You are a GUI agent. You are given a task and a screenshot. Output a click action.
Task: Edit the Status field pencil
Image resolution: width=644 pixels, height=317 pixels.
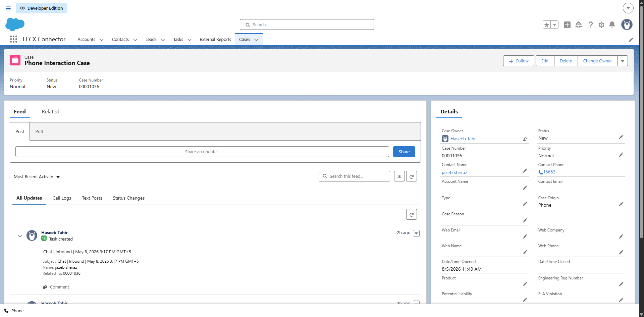(x=621, y=137)
